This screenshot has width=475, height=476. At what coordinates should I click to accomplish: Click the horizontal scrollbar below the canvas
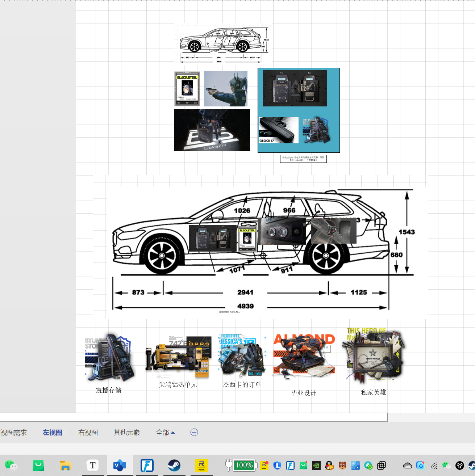[x=193, y=417]
